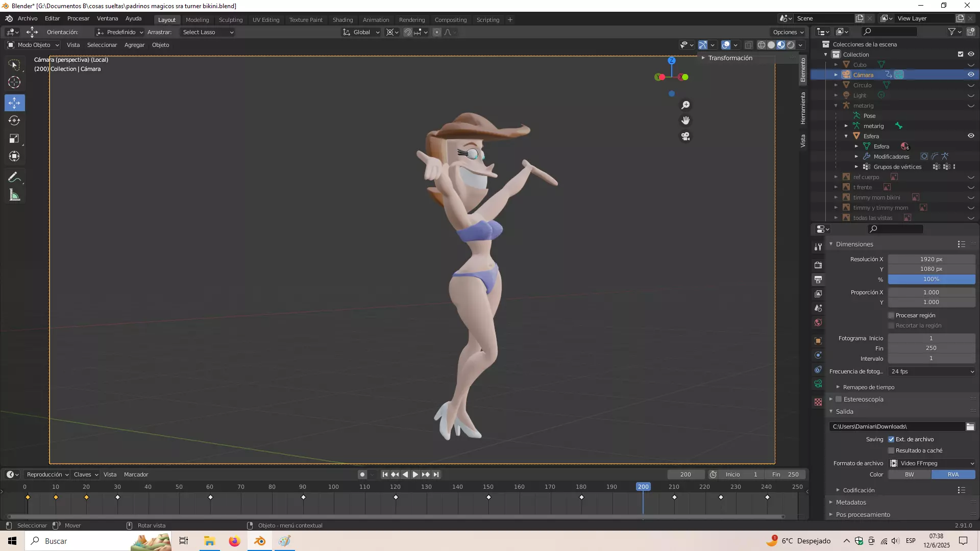
Task: Open the World properties tab
Action: click(x=818, y=322)
